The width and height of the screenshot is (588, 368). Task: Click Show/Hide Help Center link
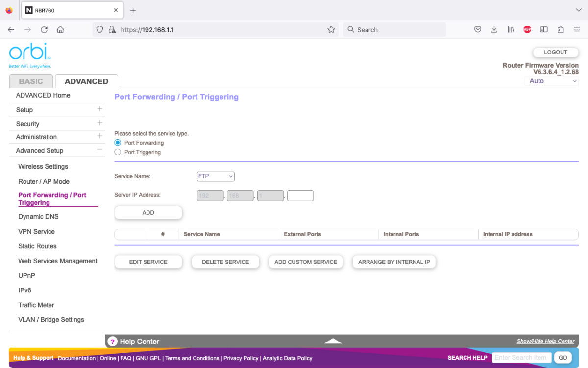pos(545,341)
